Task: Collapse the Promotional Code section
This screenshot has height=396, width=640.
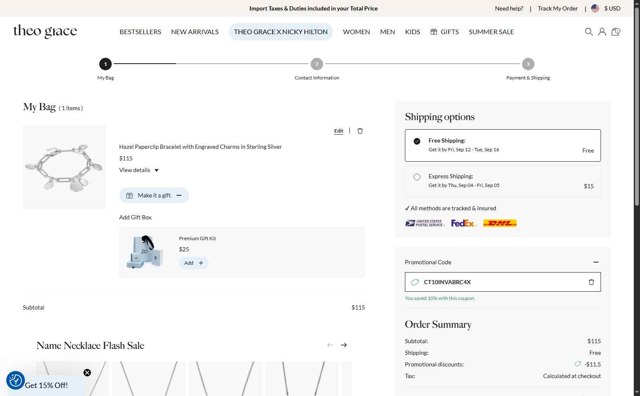Action: point(596,262)
